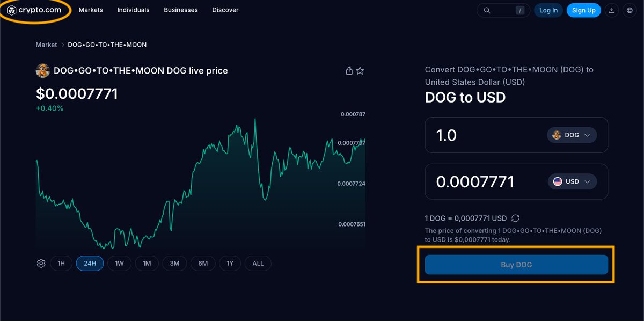The width and height of the screenshot is (644, 321).
Task: Select the 1W chart range
Action: click(119, 264)
